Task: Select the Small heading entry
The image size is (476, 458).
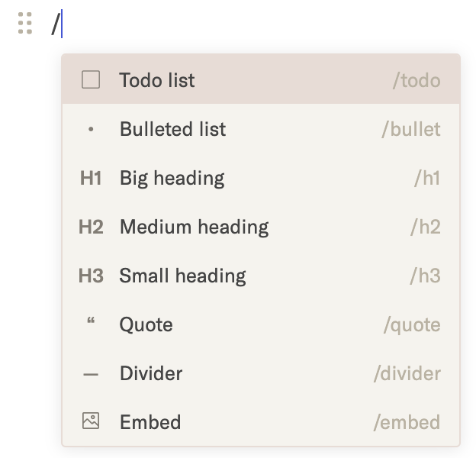Action: point(182,276)
